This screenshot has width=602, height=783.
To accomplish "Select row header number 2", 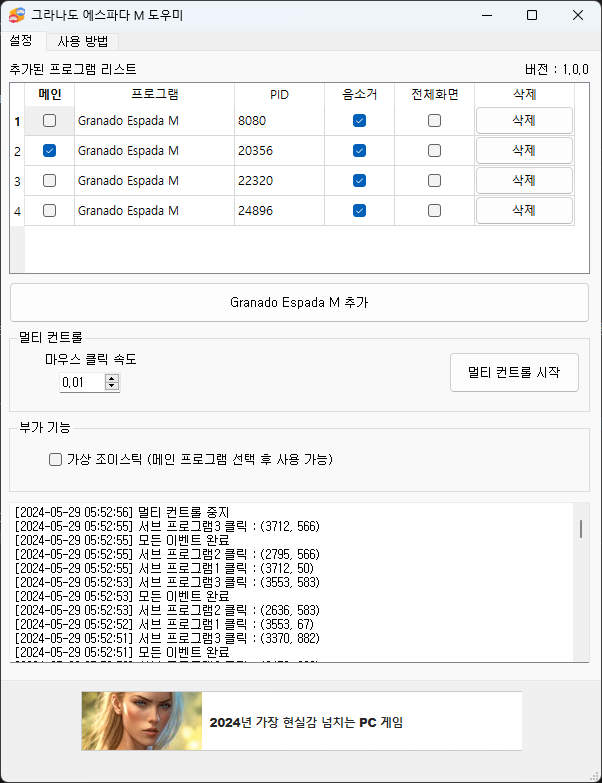I will click(17, 151).
